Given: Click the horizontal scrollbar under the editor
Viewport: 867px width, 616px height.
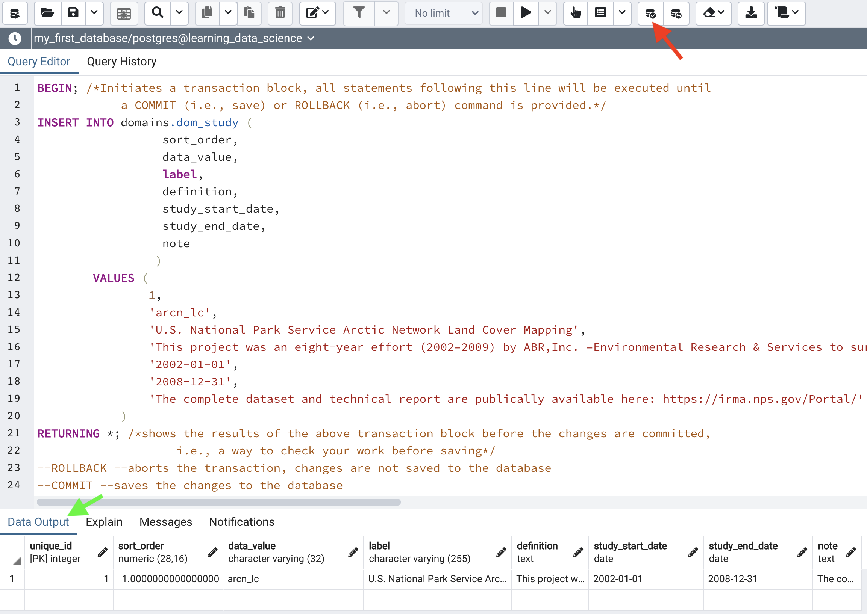Looking at the screenshot, I should (x=219, y=502).
